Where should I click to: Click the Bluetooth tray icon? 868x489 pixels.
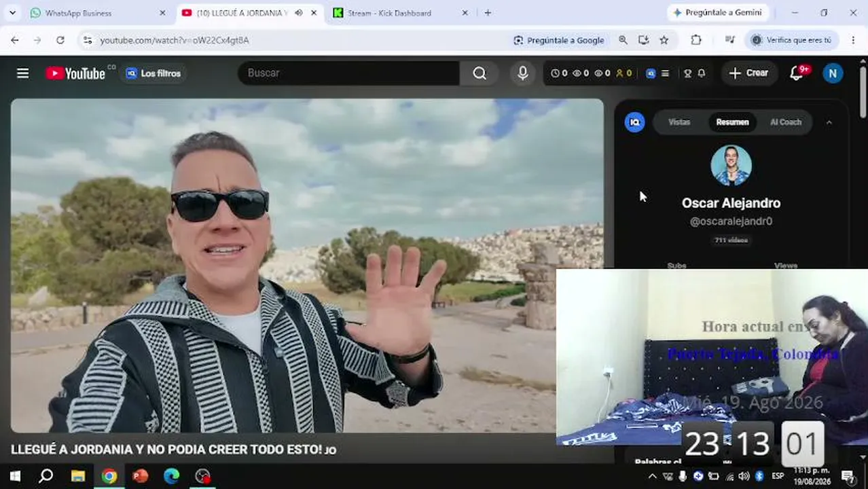pos(759,476)
